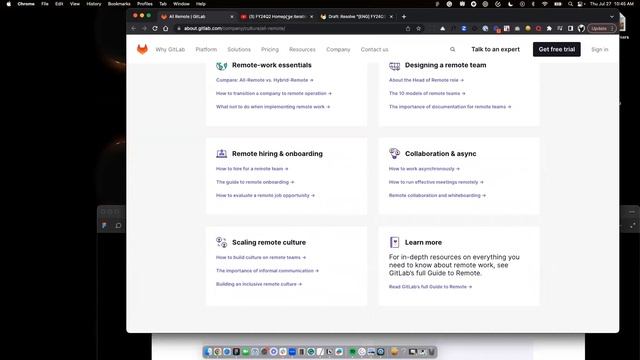Open importance of documentation for remote teams link
This screenshot has width=640, height=360.
(450, 107)
